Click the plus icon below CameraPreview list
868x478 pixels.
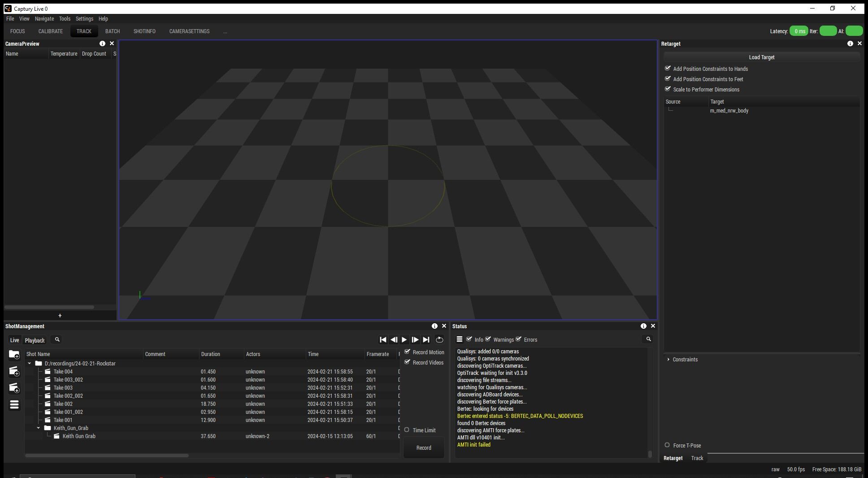click(x=60, y=316)
